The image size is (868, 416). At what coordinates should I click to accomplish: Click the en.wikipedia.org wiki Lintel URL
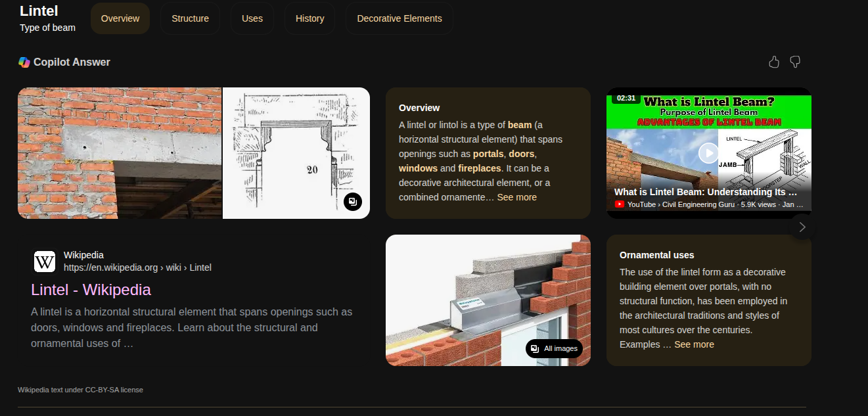137,267
